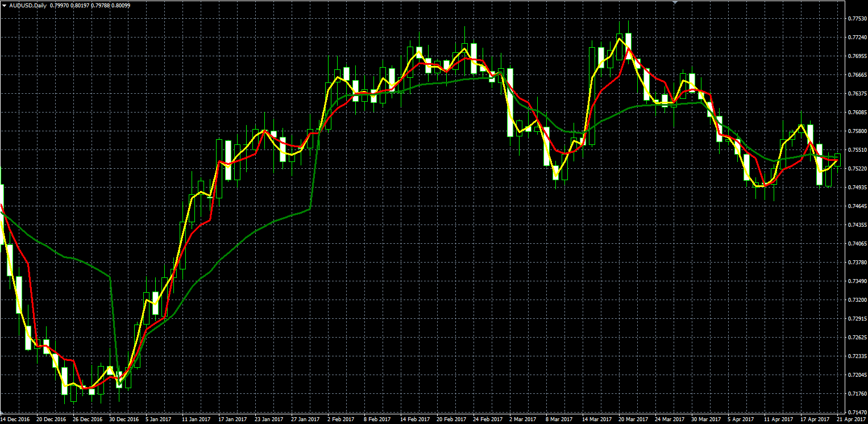This screenshot has height=424, width=868.
Task: Click the 0.72625 price scale label
Action: tap(856, 338)
